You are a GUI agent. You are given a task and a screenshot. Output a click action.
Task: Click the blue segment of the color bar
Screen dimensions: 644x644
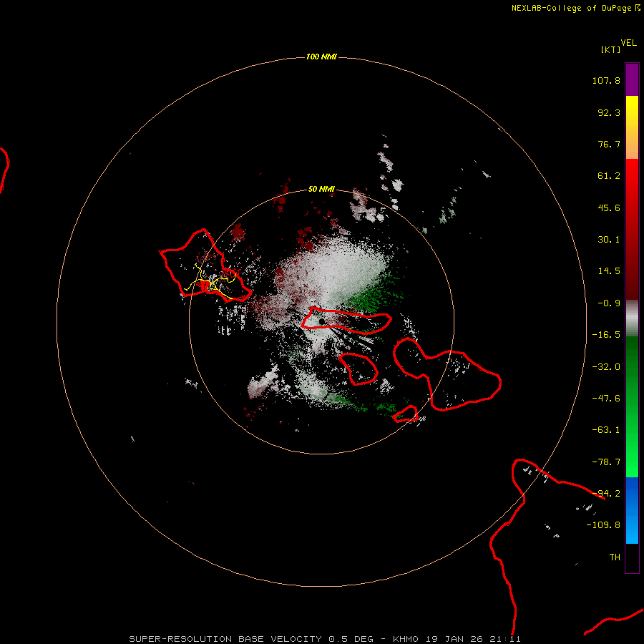(632, 510)
